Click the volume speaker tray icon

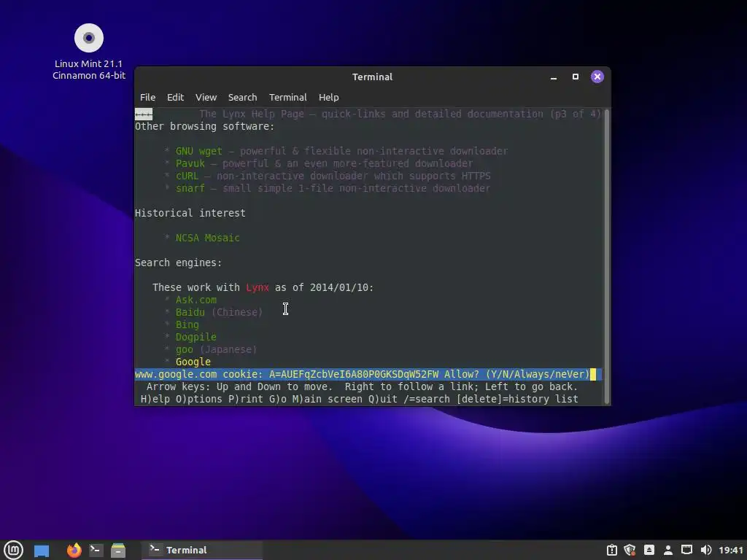(x=706, y=550)
